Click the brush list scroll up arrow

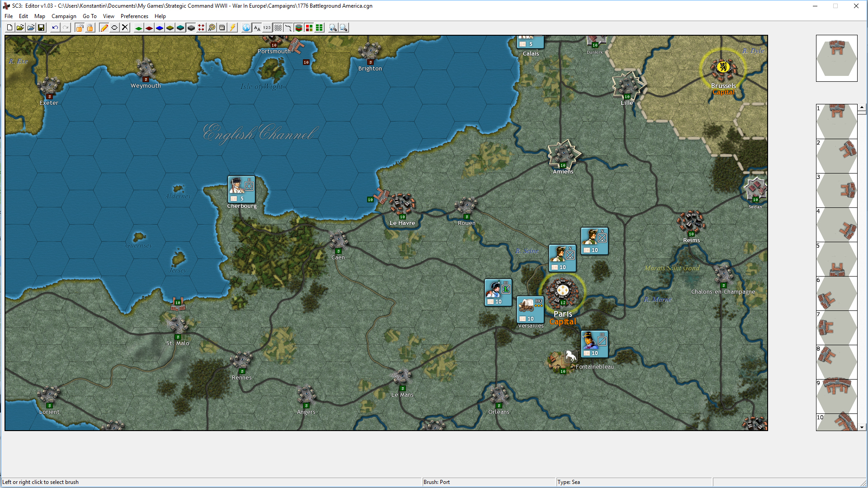tap(862, 108)
